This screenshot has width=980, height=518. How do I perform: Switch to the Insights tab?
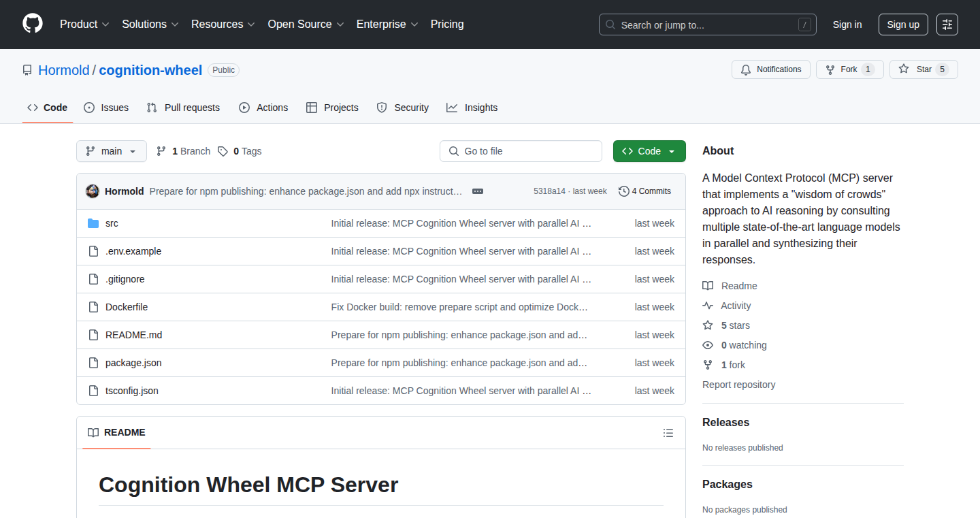(472, 108)
